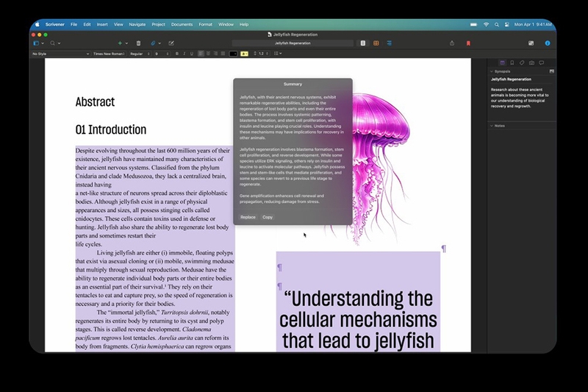The image size is (588, 392).
Task: Toggle italic text formatting
Action: pos(184,54)
